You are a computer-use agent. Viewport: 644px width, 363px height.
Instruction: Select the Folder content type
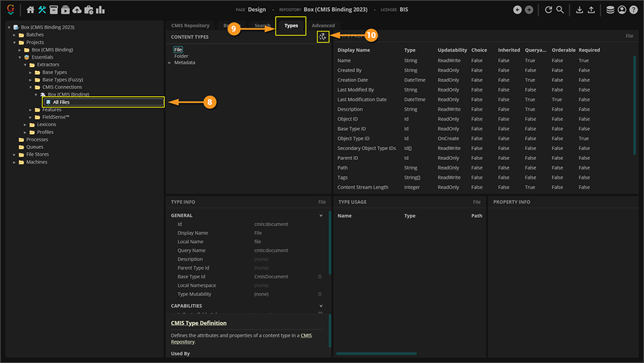point(181,56)
